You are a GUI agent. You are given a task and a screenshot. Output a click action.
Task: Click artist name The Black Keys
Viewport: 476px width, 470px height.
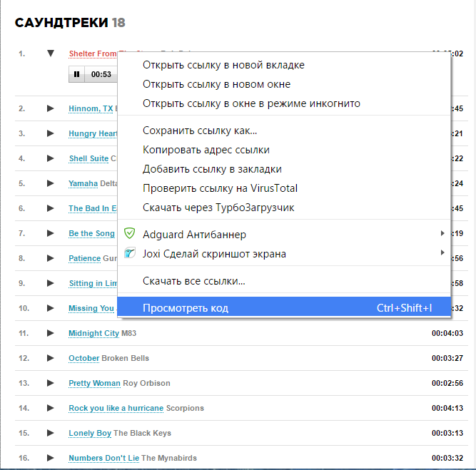tap(143, 433)
